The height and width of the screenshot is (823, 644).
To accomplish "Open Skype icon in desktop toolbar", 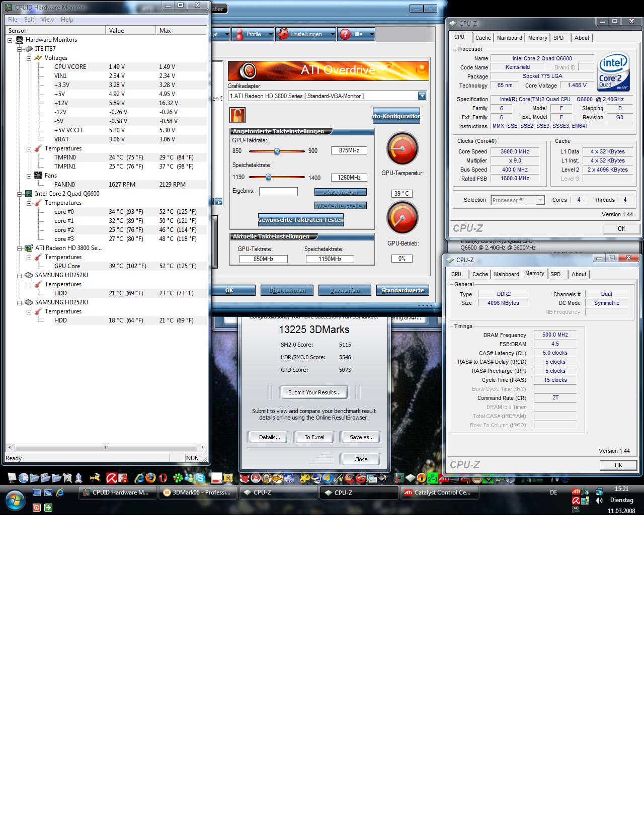I will [x=201, y=478].
